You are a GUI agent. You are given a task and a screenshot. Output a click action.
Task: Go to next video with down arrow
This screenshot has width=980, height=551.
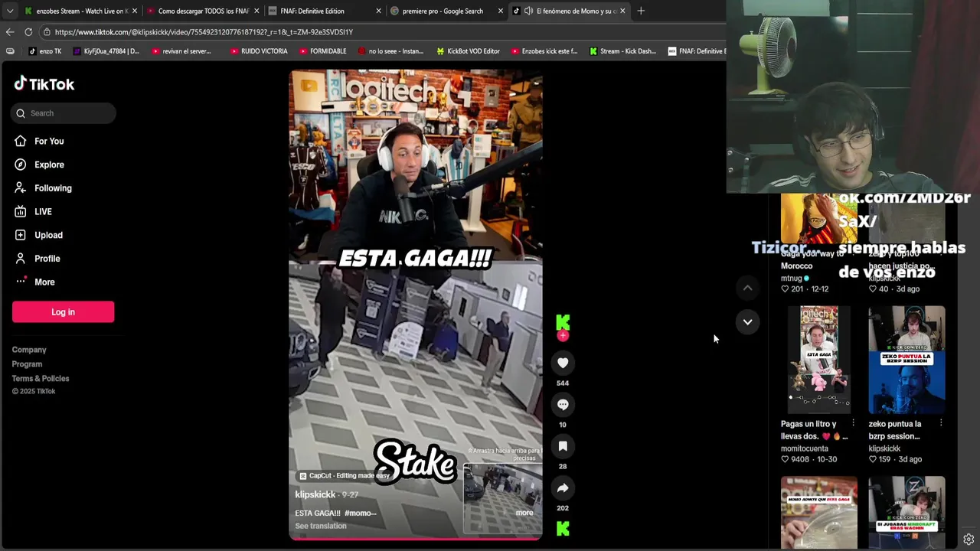[x=747, y=321]
